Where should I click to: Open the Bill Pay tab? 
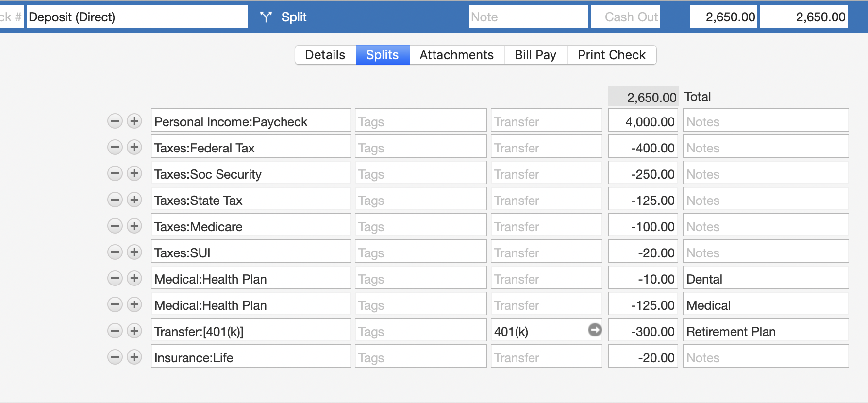pyautogui.click(x=536, y=55)
